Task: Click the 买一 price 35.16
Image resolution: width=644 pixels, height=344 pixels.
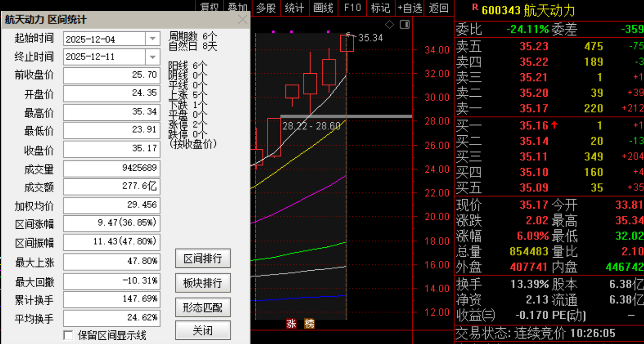Action: pos(534,125)
